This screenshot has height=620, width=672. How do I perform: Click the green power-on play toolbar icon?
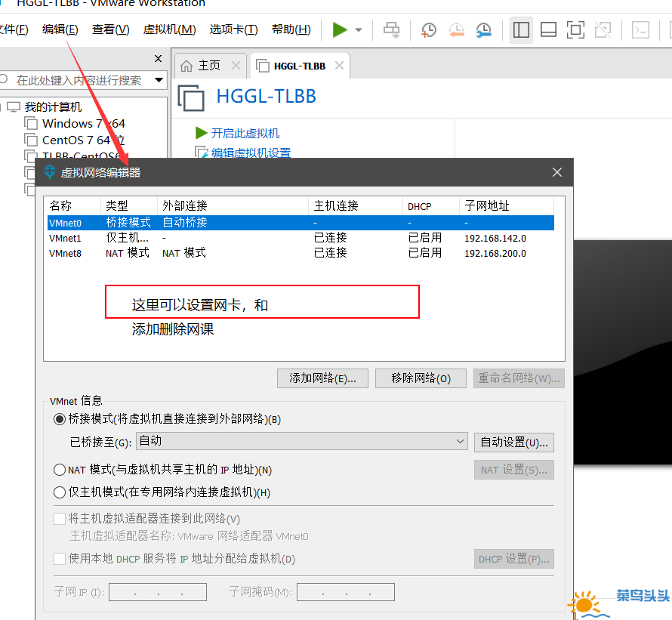[x=340, y=29]
